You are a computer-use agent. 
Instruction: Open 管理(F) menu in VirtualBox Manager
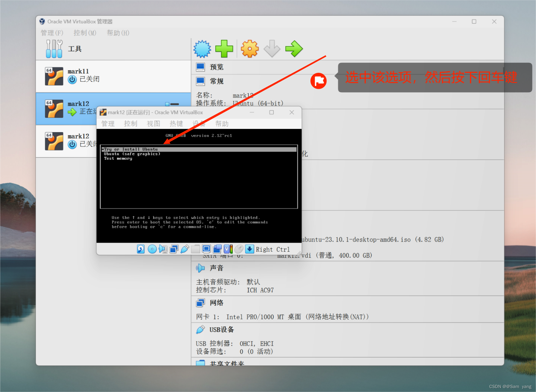pyautogui.click(x=52, y=33)
